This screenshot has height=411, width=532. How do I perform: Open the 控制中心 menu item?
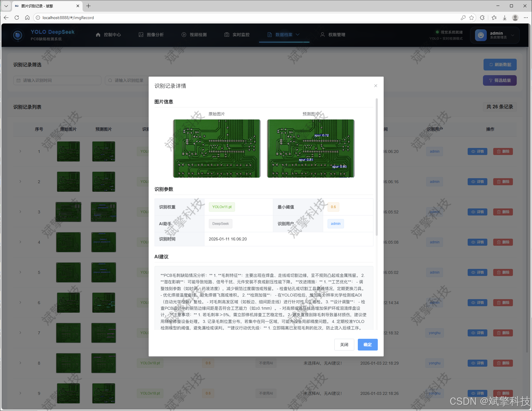pyautogui.click(x=108, y=35)
